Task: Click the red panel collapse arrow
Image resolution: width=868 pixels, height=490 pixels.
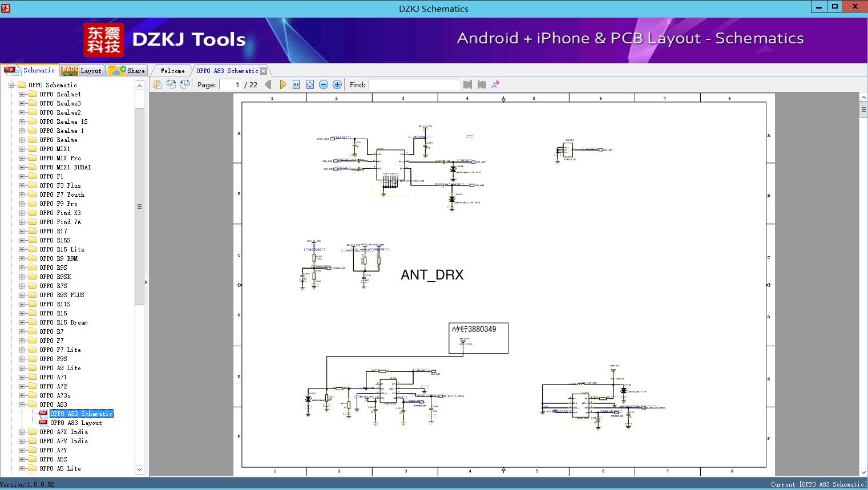Action: [146, 282]
